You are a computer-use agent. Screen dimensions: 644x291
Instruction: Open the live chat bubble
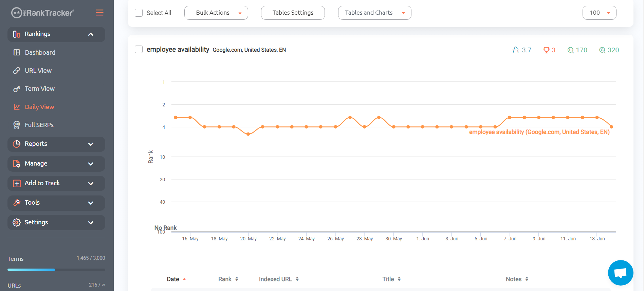click(x=620, y=273)
